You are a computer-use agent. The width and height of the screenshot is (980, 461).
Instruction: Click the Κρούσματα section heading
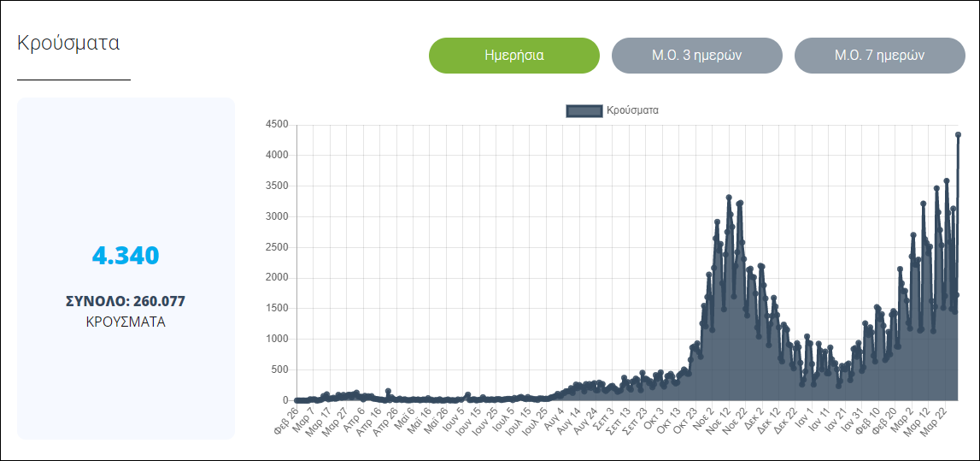[68, 44]
